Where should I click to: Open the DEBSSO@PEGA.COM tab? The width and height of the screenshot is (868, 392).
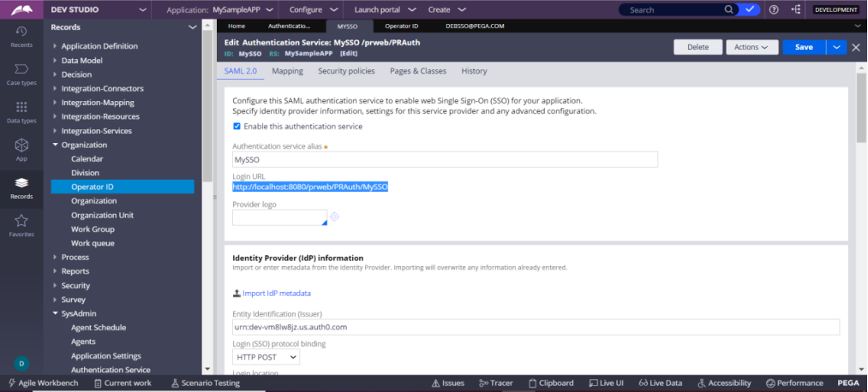point(475,26)
